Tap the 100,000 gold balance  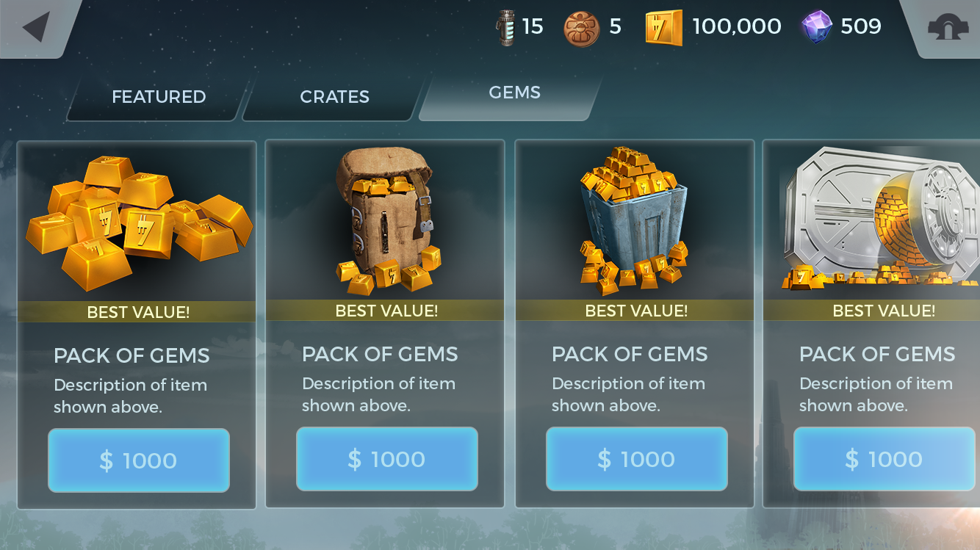(x=736, y=27)
